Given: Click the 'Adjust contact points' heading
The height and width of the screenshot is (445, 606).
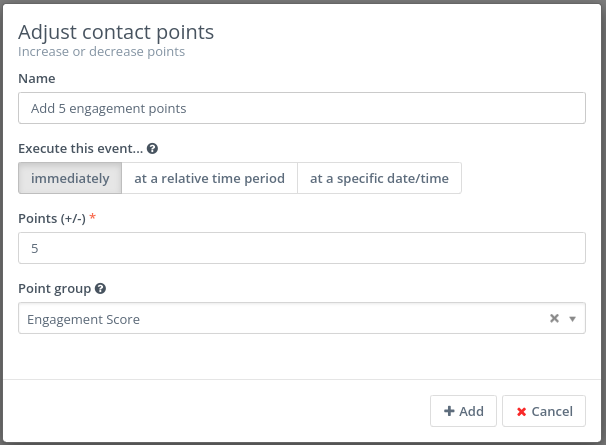Looking at the screenshot, I should tap(116, 32).
